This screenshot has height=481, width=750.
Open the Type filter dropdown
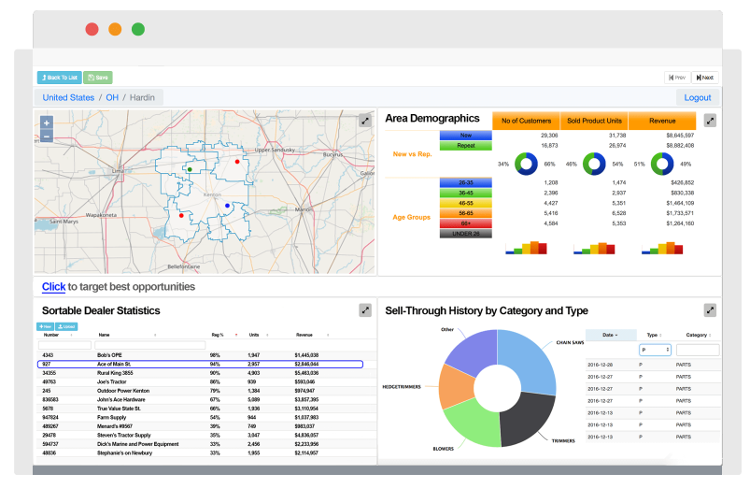(655, 350)
